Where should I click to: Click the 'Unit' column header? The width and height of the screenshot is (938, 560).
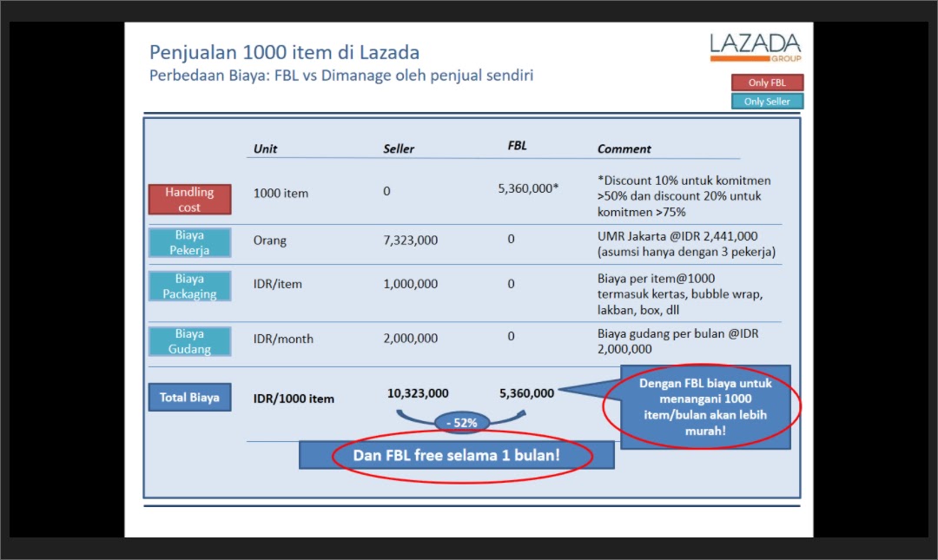[265, 148]
